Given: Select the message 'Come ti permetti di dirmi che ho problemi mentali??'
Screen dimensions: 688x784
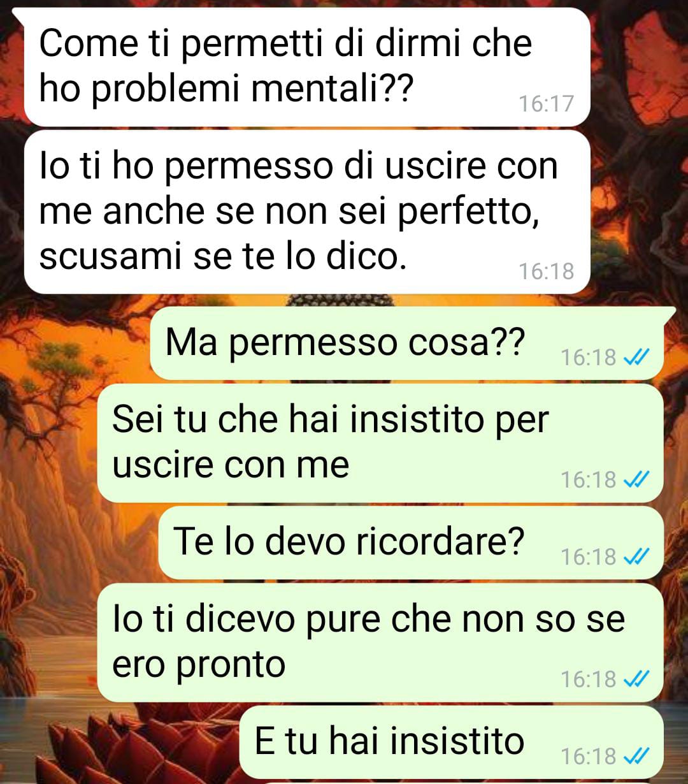Looking at the screenshot, I should coord(307,66).
